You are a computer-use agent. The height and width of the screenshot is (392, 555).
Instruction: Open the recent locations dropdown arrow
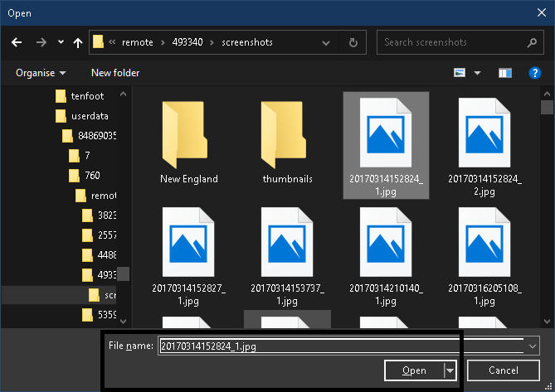click(x=61, y=42)
